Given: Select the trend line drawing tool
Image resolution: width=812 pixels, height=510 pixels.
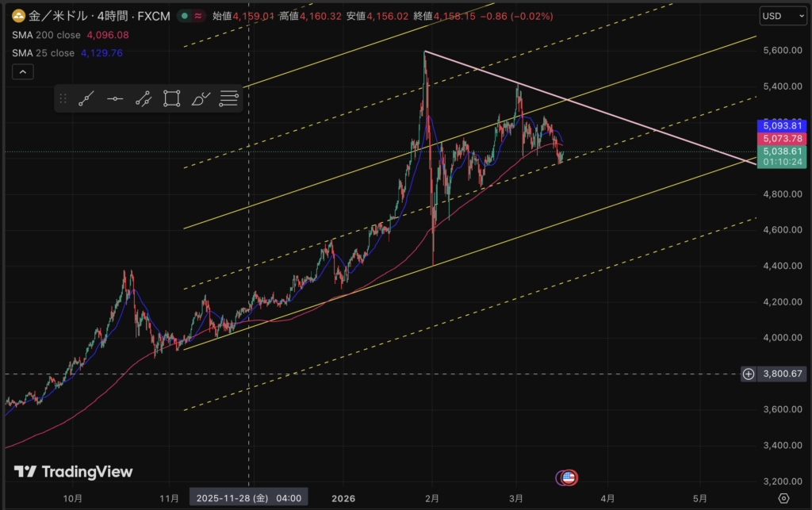Looking at the screenshot, I should [86, 99].
